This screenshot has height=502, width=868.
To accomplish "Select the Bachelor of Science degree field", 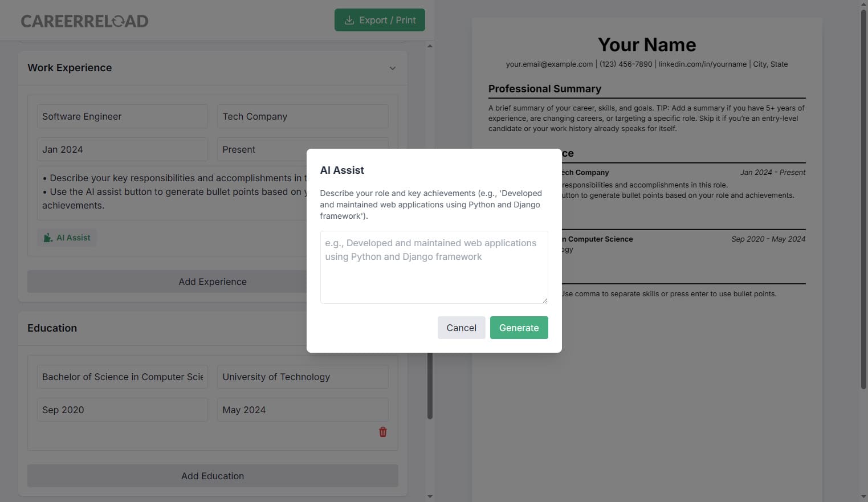I will [x=122, y=377].
